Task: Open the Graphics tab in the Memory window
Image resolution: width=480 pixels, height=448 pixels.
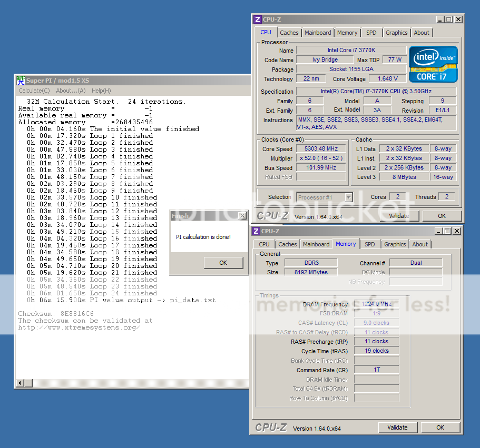Action: pyautogui.click(x=395, y=244)
